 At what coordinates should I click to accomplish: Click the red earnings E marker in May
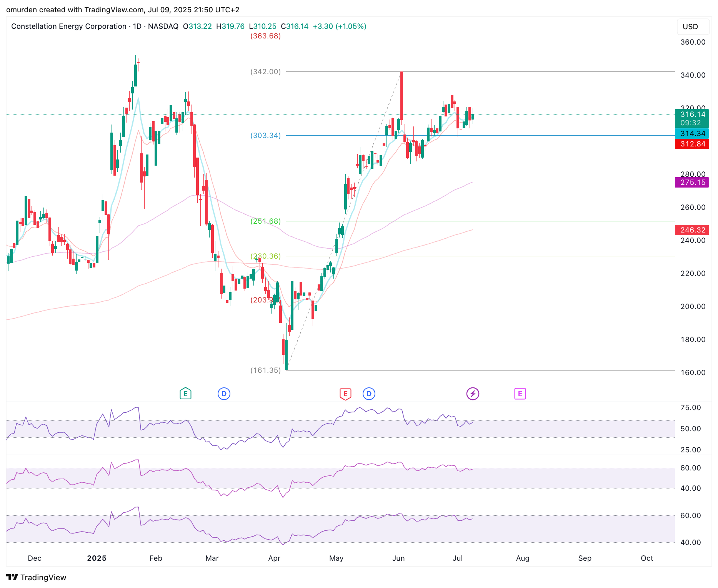click(345, 394)
